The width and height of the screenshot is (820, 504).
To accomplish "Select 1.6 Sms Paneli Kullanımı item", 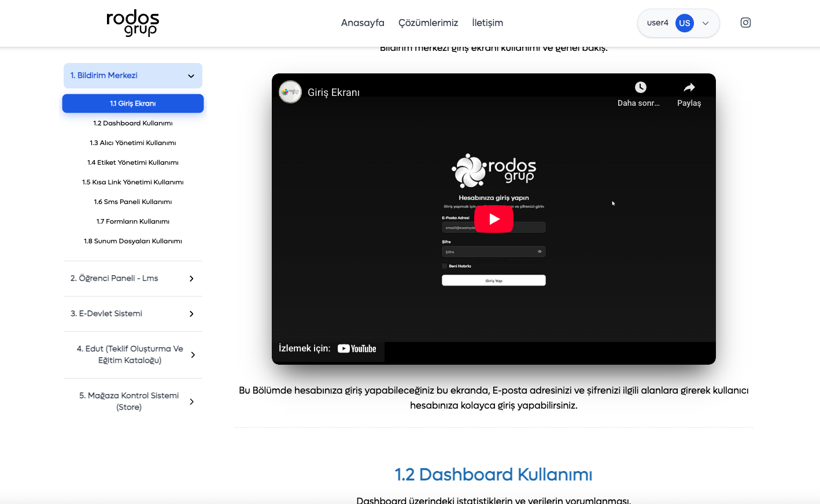I will point(133,202).
